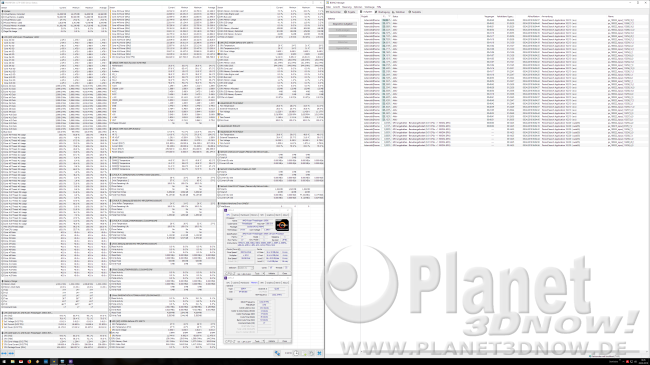Sort BOINC tasks by Projekt column header
Screen dimensions: 650x365
coord(364,17)
